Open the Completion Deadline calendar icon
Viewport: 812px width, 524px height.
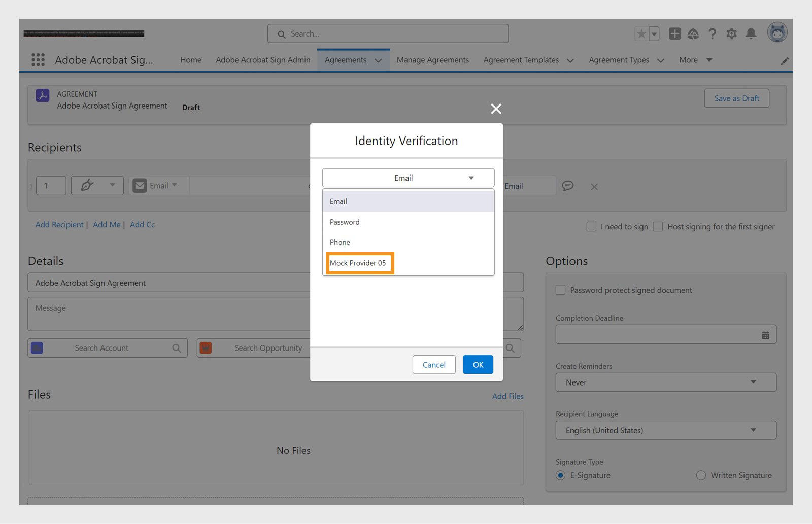pyautogui.click(x=765, y=335)
